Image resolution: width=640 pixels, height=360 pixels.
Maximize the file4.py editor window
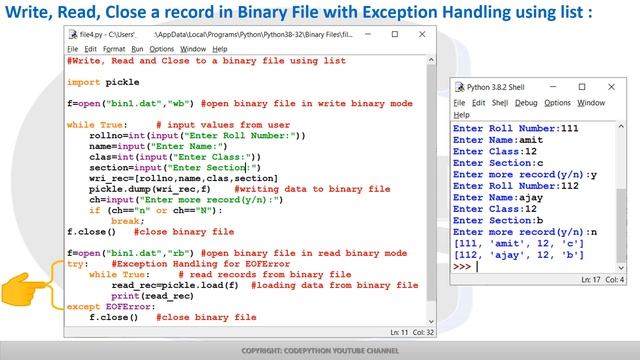(x=395, y=34)
